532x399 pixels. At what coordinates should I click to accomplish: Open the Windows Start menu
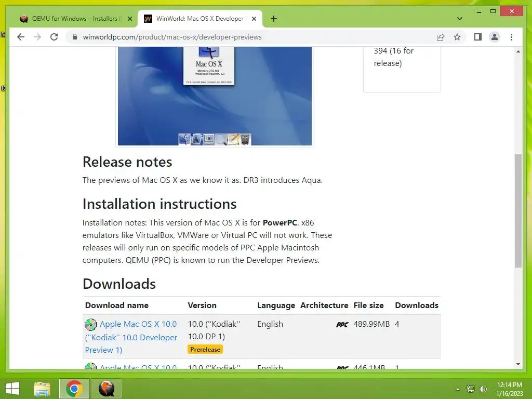tap(12, 389)
